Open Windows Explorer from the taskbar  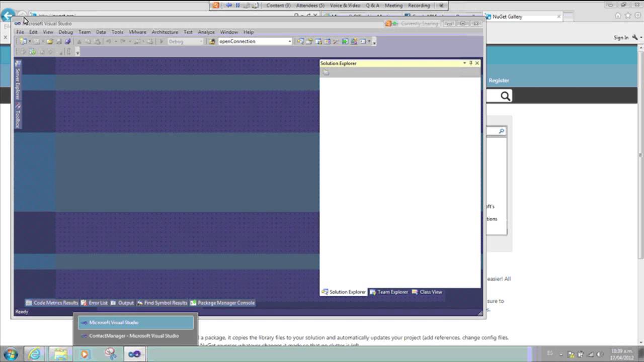(x=60, y=354)
